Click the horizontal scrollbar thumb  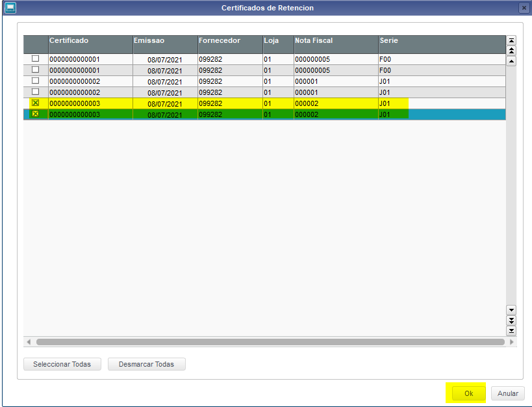pyautogui.click(x=270, y=342)
